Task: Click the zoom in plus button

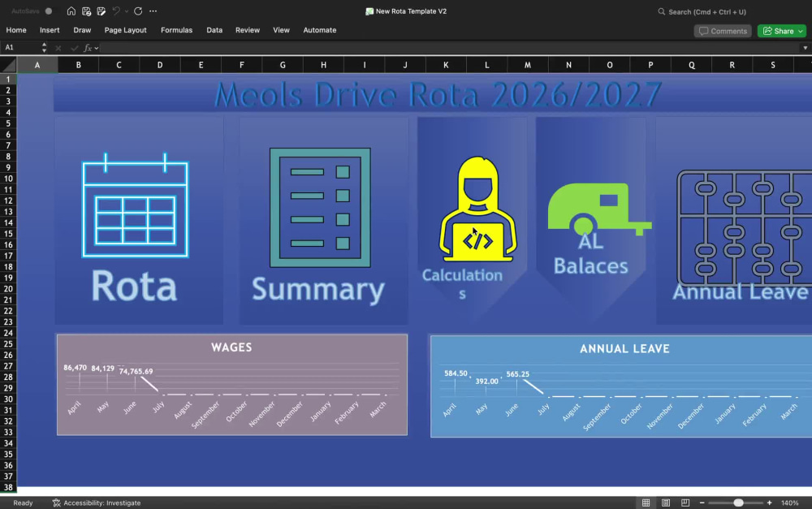Action: coord(770,503)
